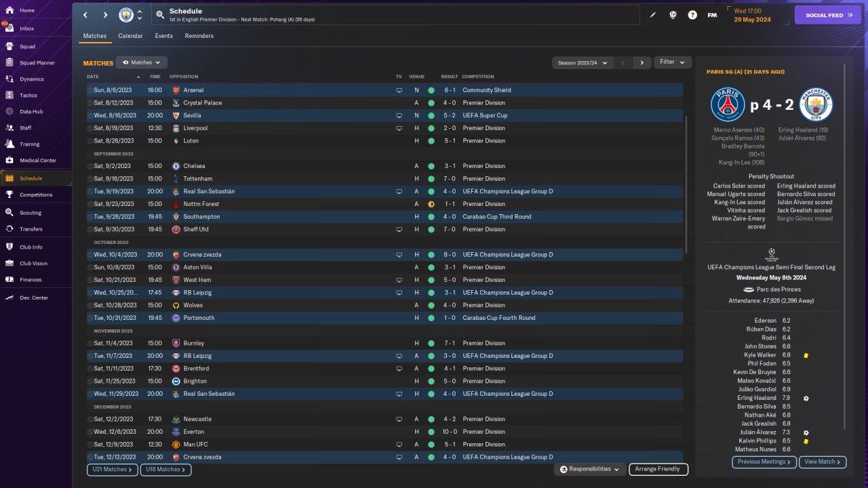The height and width of the screenshot is (488, 868).
Task: Click the search magnifier icon
Action: (159, 15)
